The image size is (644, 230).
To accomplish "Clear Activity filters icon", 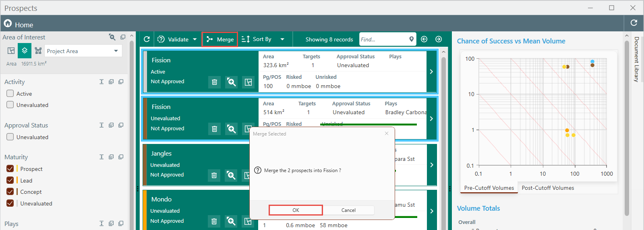I will pos(121,82).
